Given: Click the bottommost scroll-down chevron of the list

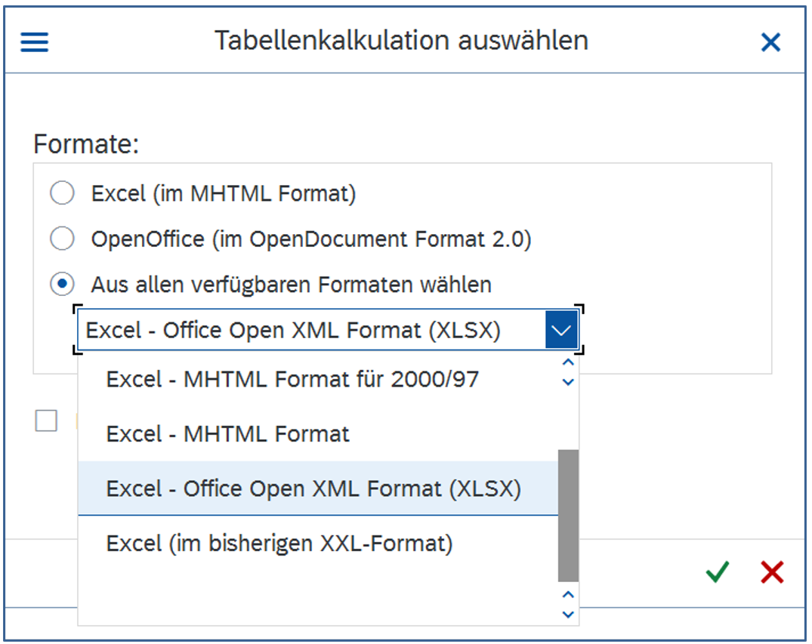Looking at the screenshot, I should [569, 614].
